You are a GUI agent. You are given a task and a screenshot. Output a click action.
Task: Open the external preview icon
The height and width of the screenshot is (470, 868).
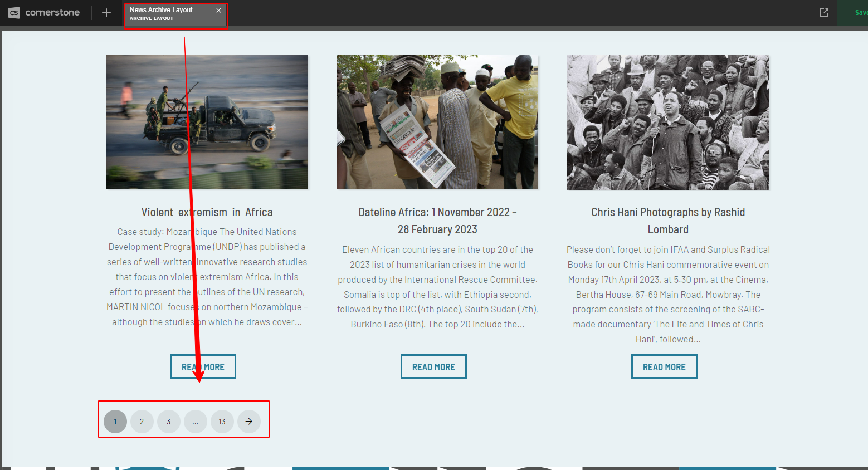coord(824,13)
